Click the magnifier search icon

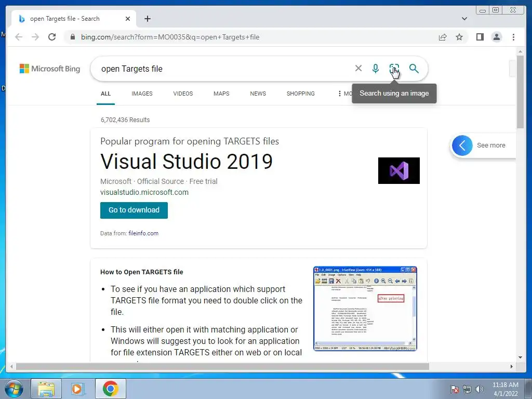click(414, 69)
